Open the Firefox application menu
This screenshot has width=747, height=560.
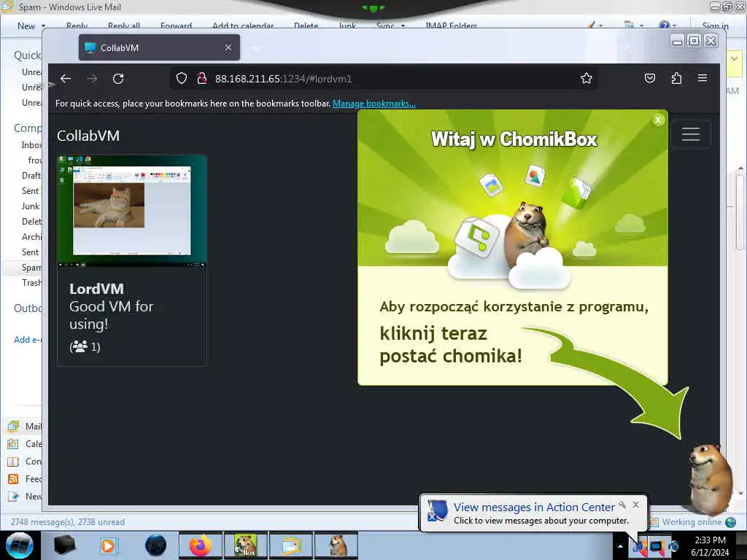703,78
